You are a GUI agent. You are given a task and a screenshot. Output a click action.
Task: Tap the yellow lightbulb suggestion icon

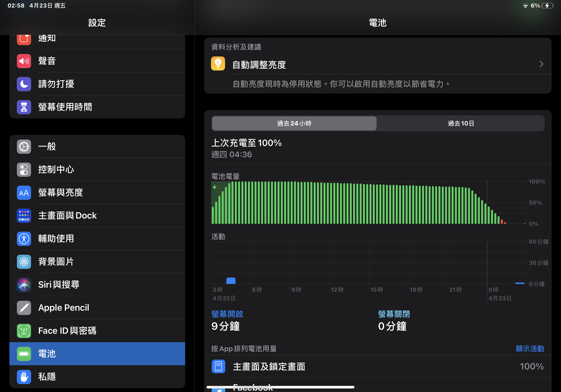point(218,64)
